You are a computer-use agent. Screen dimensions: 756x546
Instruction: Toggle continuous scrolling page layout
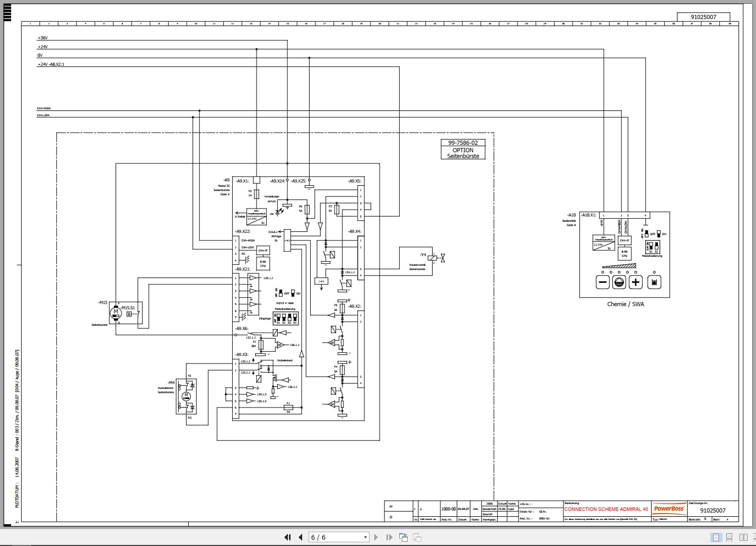click(729, 537)
